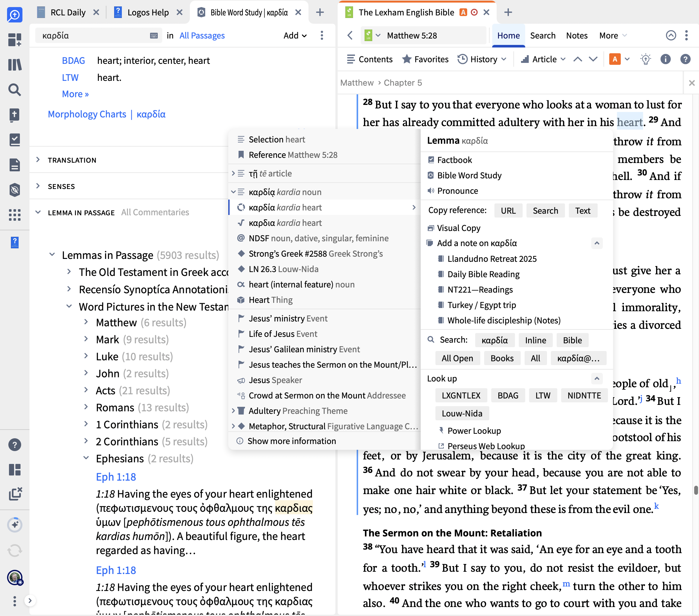The height and width of the screenshot is (616, 699).
Task: Click the BDAG look up button
Action: click(x=508, y=396)
